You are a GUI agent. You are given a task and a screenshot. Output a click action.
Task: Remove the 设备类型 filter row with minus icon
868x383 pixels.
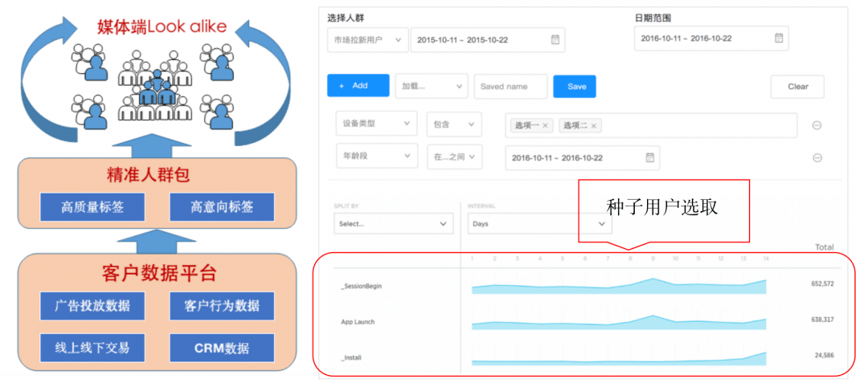(x=817, y=125)
